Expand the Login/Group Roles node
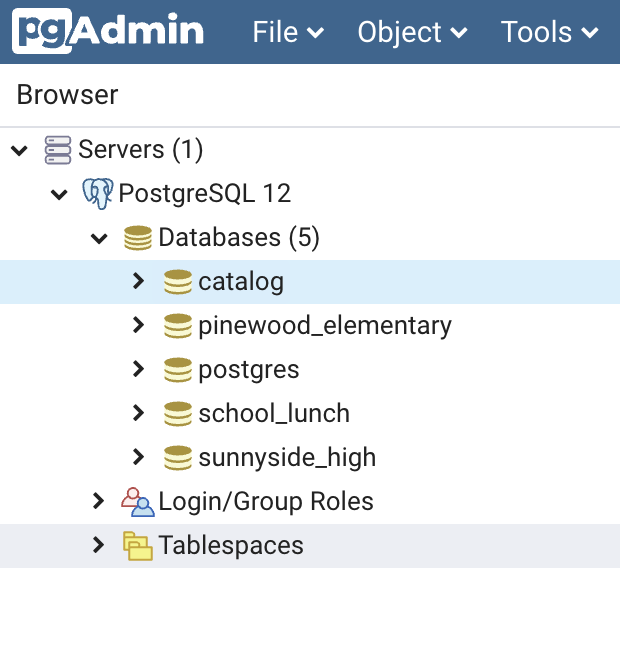The image size is (620, 666). 99,501
